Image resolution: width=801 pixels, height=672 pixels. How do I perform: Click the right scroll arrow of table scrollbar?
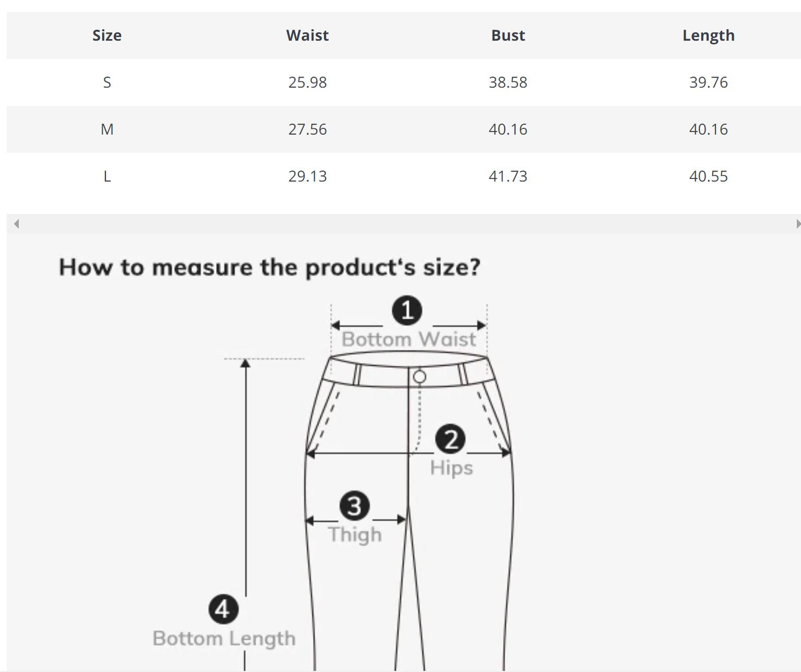pos(797,224)
